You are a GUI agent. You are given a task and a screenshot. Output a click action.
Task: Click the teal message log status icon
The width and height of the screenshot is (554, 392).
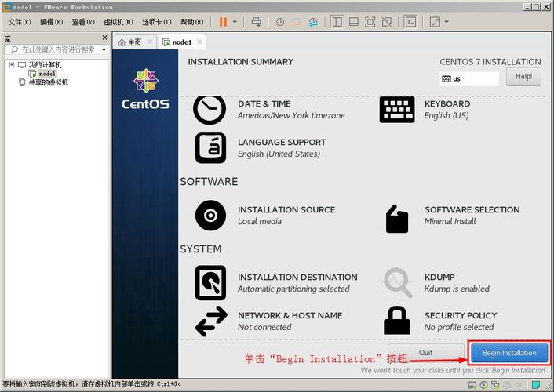[536, 384]
